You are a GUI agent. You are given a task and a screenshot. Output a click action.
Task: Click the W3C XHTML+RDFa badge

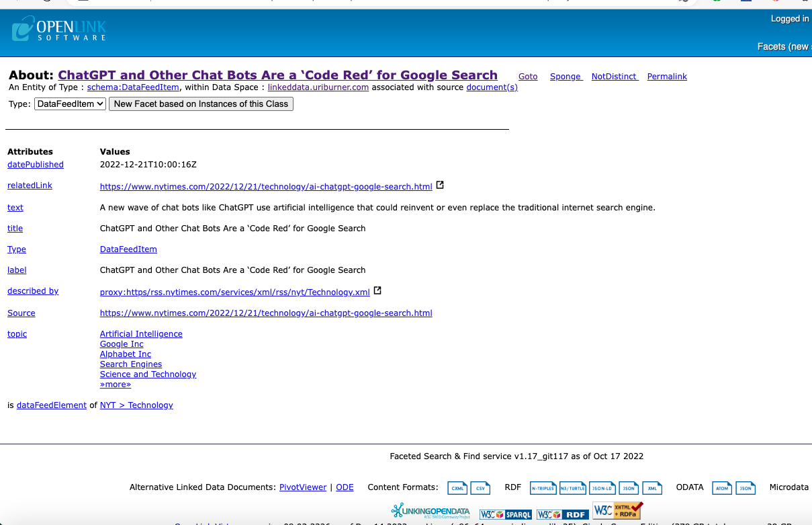[x=618, y=511]
